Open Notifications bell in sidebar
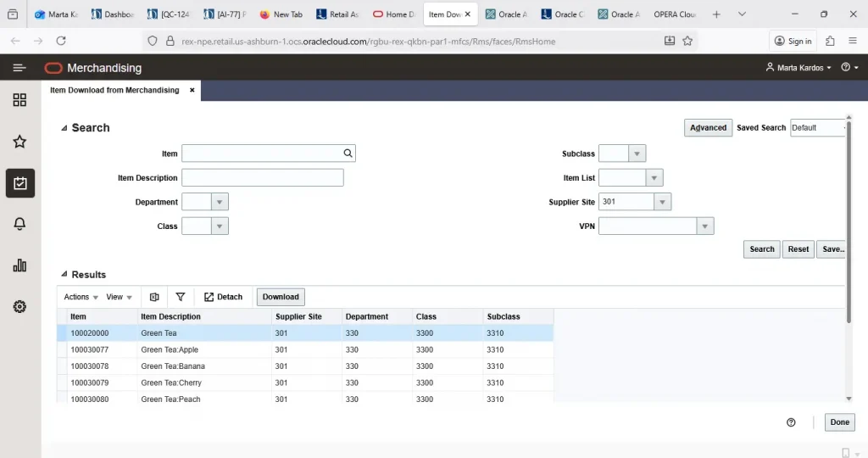The width and height of the screenshot is (868, 458). click(19, 224)
